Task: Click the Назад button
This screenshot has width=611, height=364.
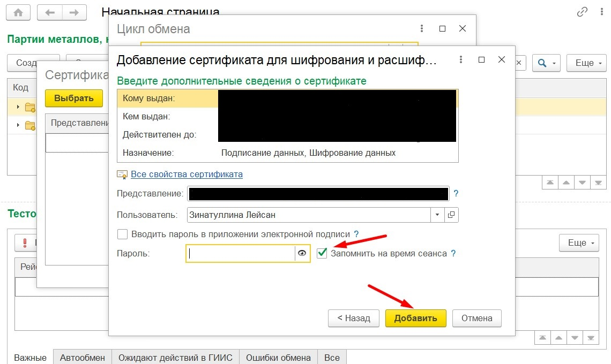Action: click(x=353, y=318)
